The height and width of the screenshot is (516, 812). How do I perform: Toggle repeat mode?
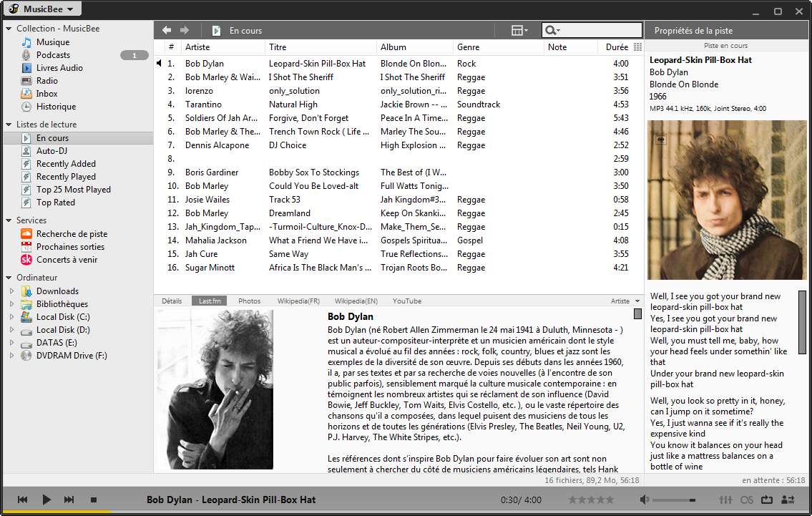click(767, 500)
